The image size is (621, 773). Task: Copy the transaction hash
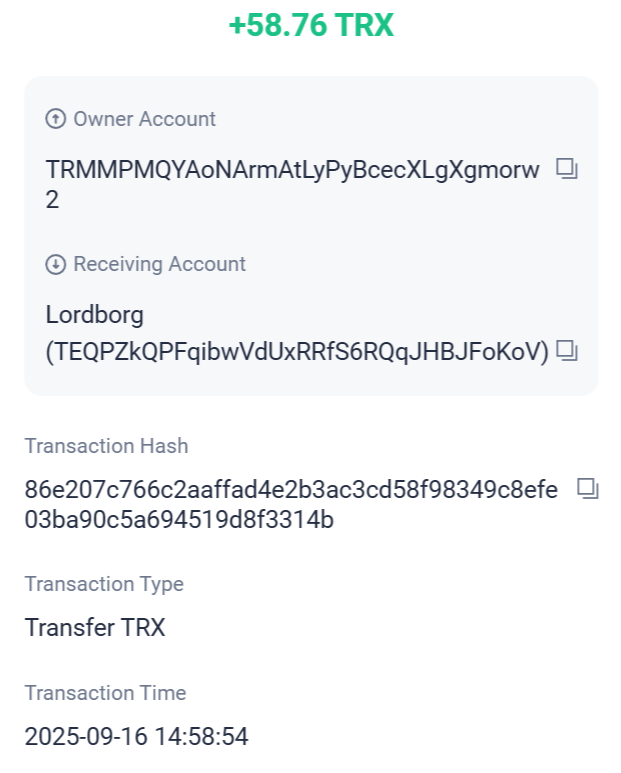click(x=588, y=489)
